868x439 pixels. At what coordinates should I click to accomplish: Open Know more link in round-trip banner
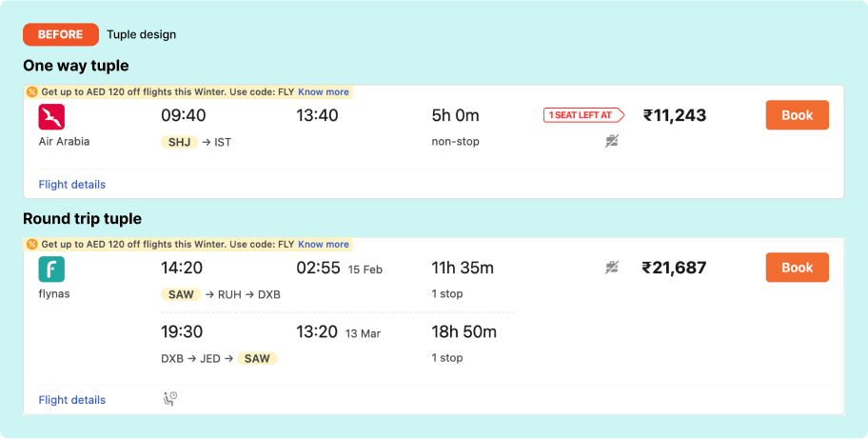pos(324,245)
